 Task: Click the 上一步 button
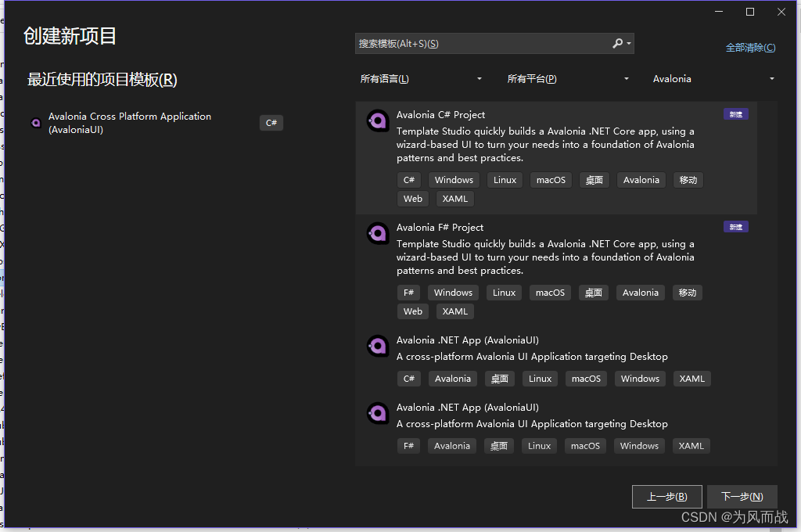(666, 496)
